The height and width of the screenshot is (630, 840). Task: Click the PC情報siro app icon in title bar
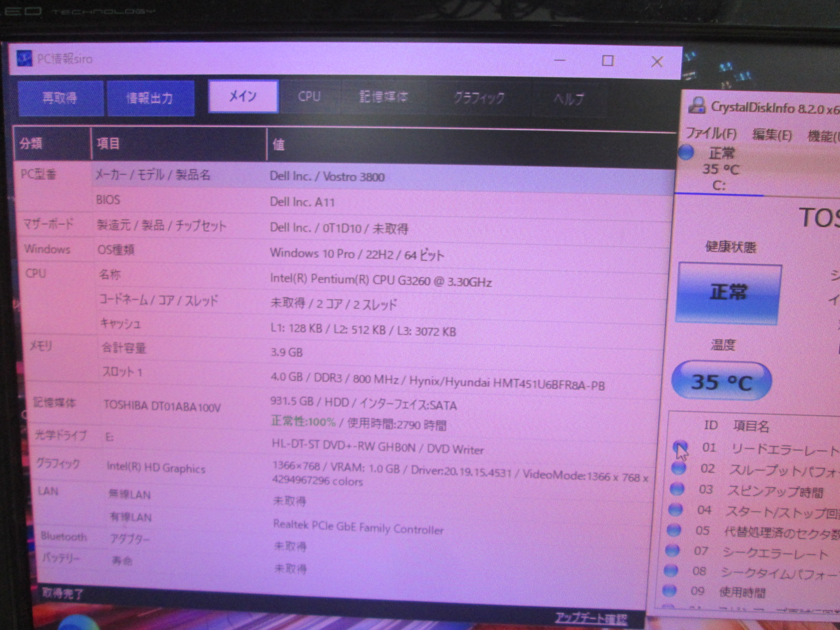(25, 58)
